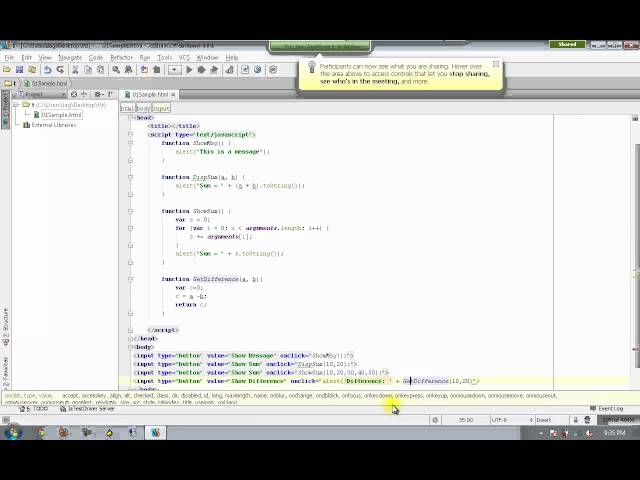Collapse the GetDifference function fold
Screen dimensions: 640x480
pyautogui.click(x=131, y=279)
